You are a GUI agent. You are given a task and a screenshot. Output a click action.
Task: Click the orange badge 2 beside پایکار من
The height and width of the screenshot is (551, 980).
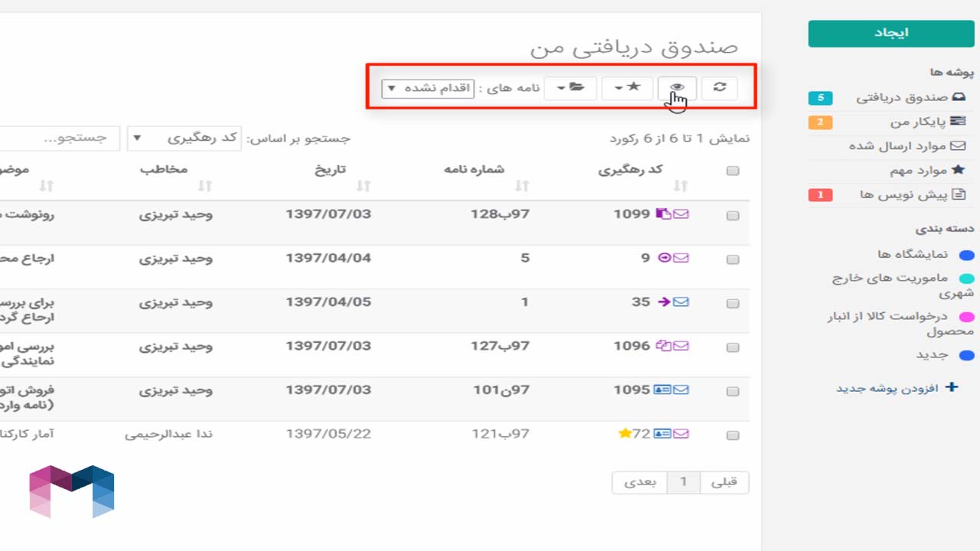(820, 122)
